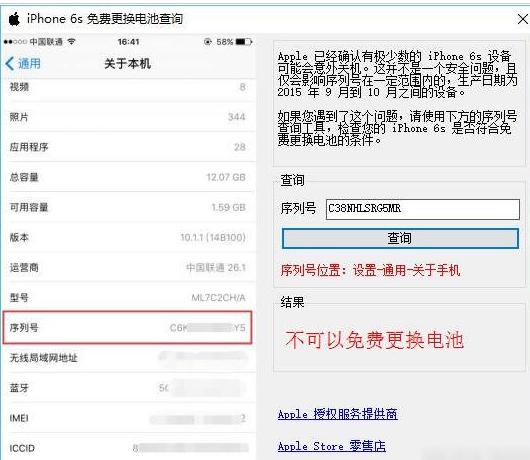This screenshot has width=530, height=460.
Task: Tap the 可用容量 row showing 1.59 GB
Action: (127, 207)
